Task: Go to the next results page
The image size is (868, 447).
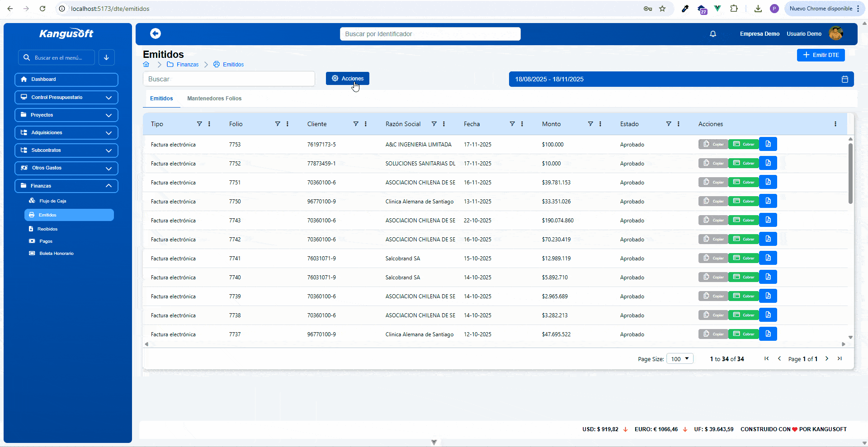Action: click(x=827, y=358)
